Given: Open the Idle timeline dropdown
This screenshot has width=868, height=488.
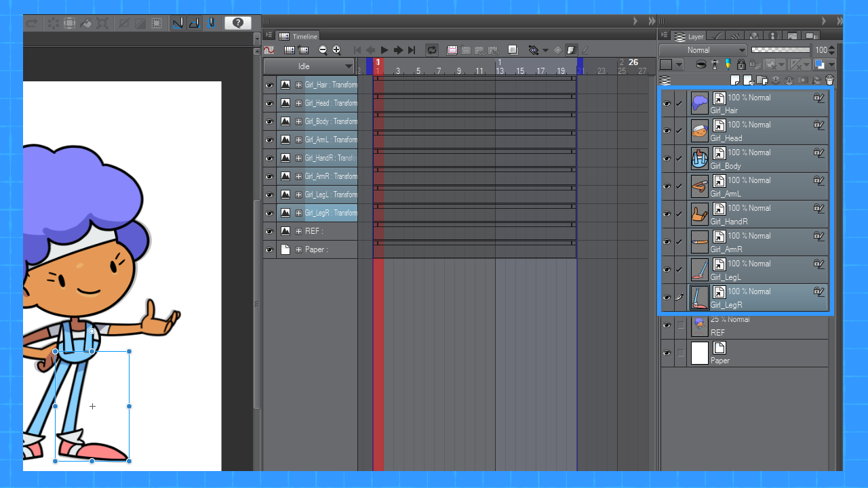Looking at the screenshot, I should [x=309, y=66].
